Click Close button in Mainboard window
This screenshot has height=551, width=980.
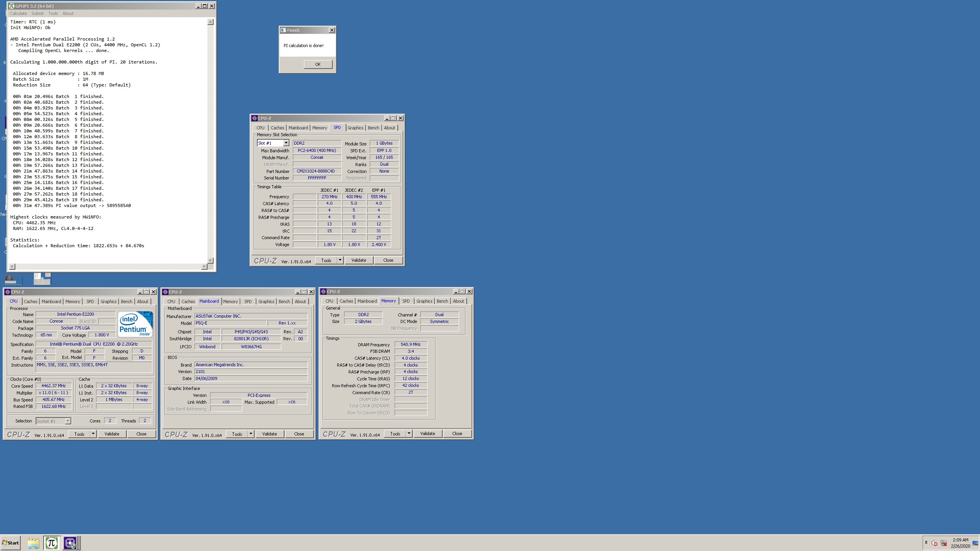(299, 434)
